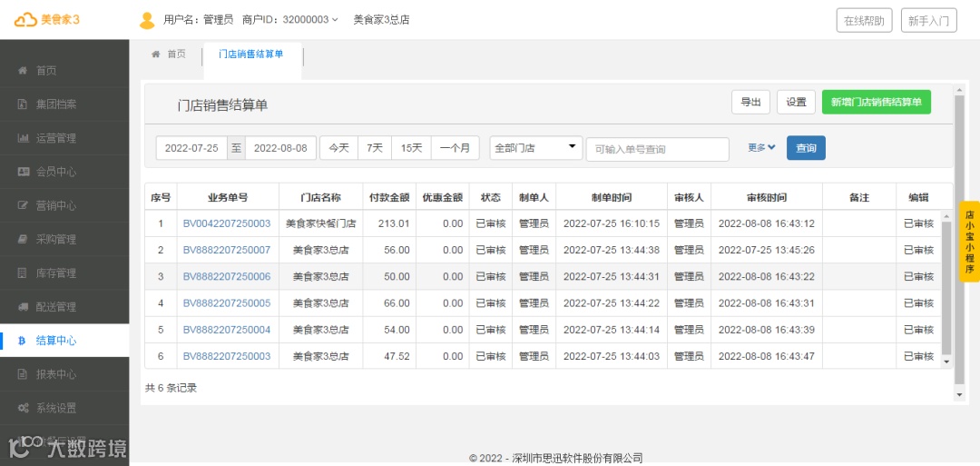Open 运营管理 in the sidebar
980x466 pixels.
coord(64,138)
